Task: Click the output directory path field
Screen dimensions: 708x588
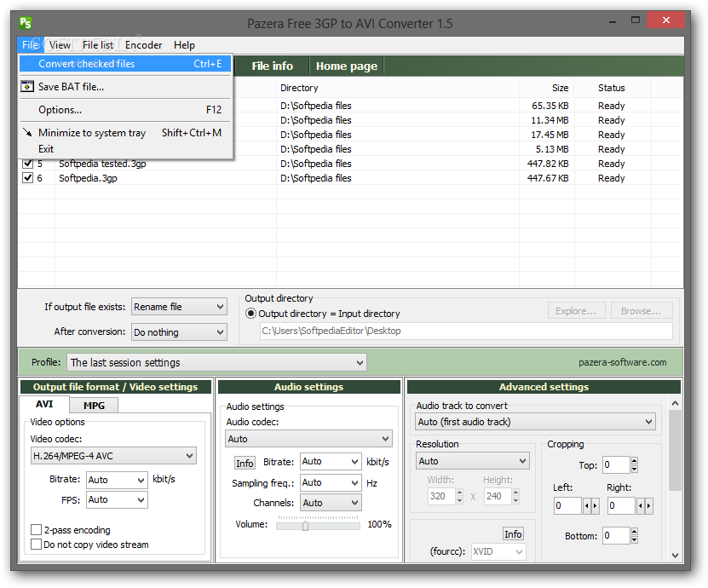Action: click(x=466, y=331)
